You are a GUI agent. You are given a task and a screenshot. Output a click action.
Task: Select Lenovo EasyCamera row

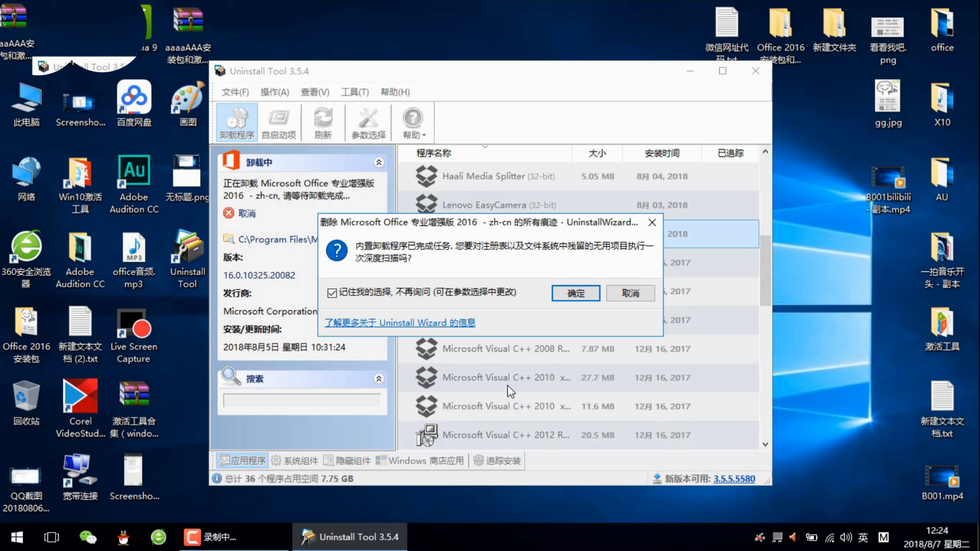pyautogui.click(x=578, y=205)
